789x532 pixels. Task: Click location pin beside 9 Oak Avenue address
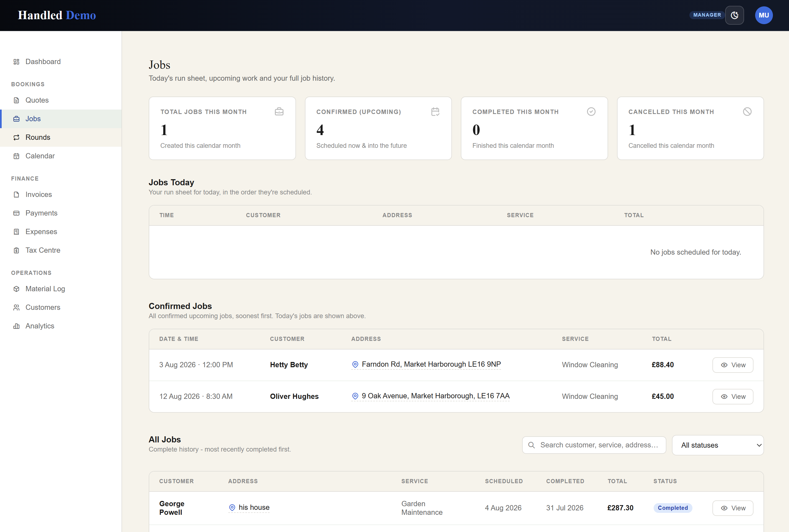[355, 396]
